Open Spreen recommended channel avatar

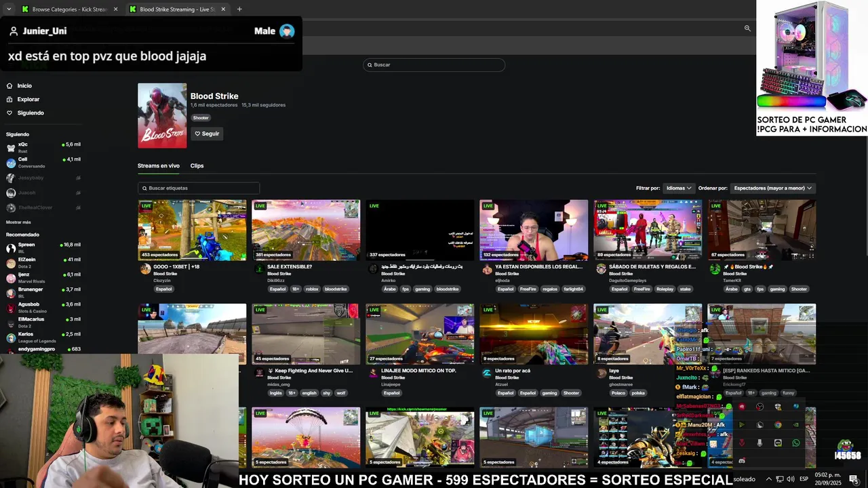(11, 248)
